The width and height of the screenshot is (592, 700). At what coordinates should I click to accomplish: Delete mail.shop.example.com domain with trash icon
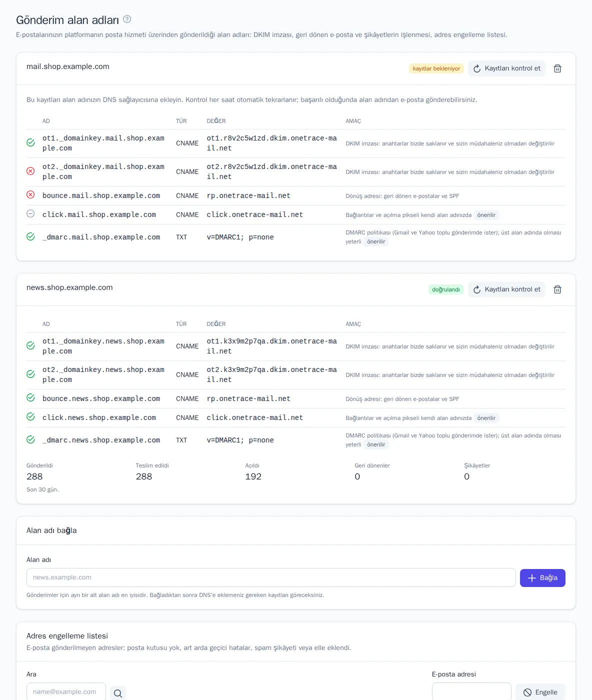pos(557,68)
